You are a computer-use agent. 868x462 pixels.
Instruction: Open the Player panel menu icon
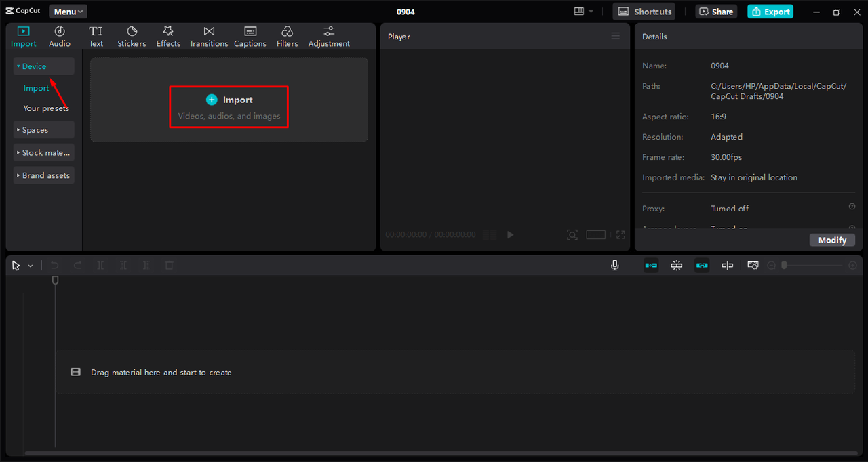click(616, 36)
